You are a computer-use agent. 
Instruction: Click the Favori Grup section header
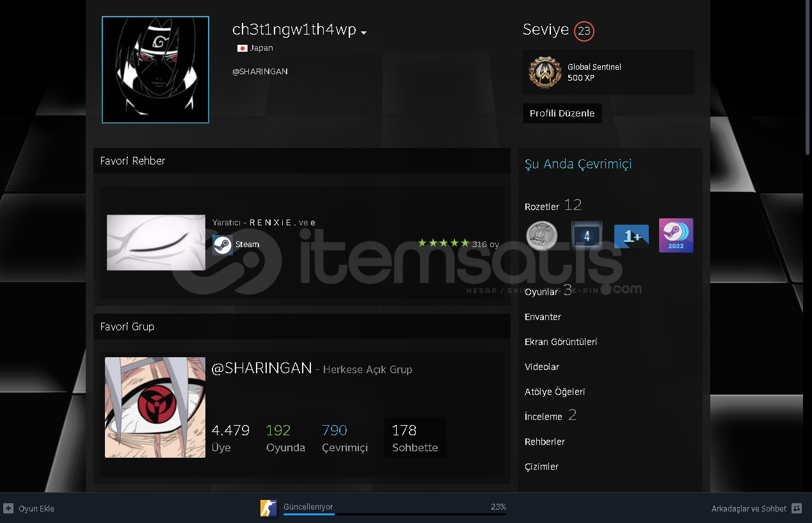pyautogui.click(x=302, y=326)
